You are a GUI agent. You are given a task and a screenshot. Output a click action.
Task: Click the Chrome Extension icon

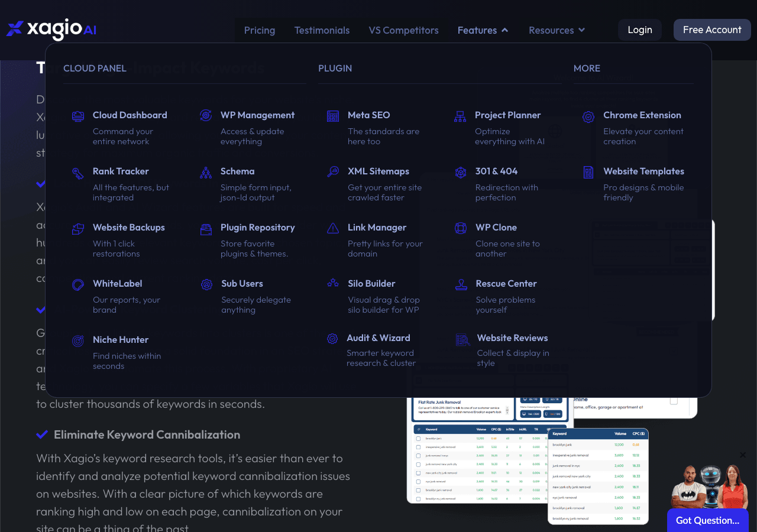[x=588, y=116]
